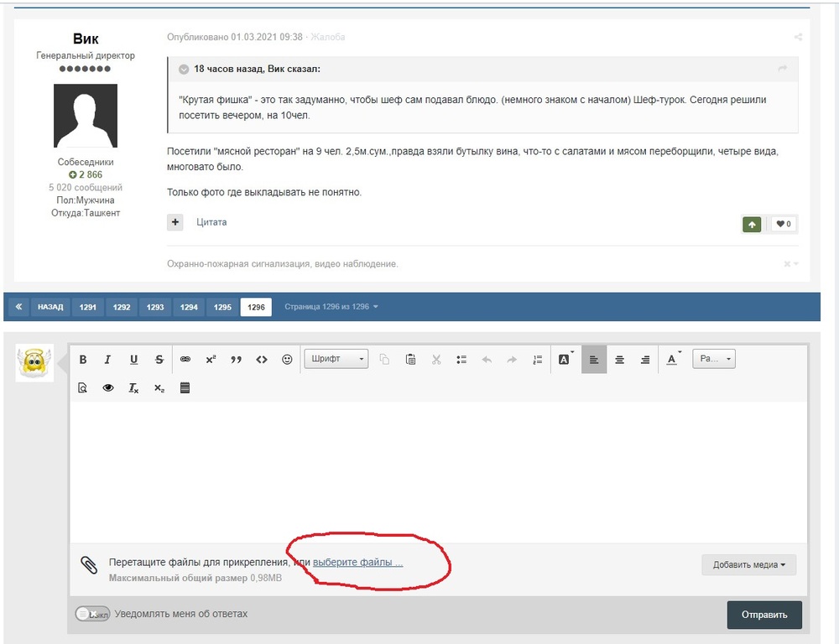This screenshot has height=644, width=839.
Task: Insert a quote block with the quotation icon
Action: [236, 360]
